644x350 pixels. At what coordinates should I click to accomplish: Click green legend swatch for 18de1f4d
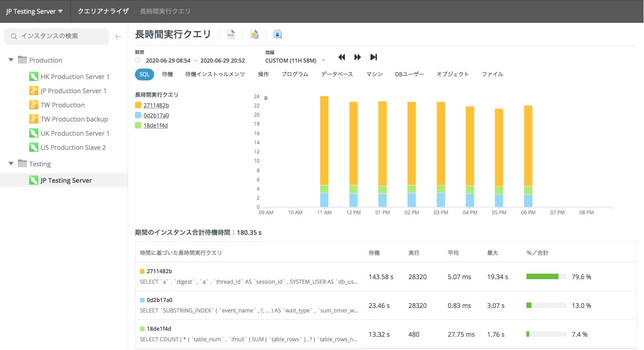(x=138, y=125)
